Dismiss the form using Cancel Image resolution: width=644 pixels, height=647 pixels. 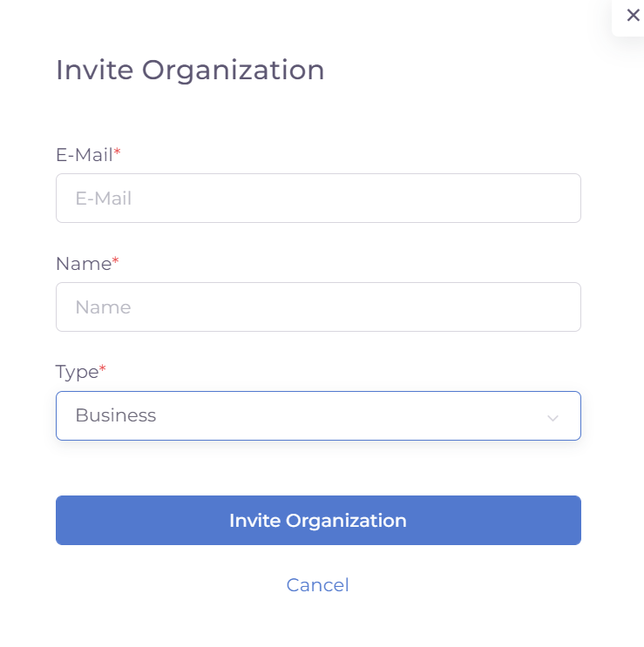point(317,585)
